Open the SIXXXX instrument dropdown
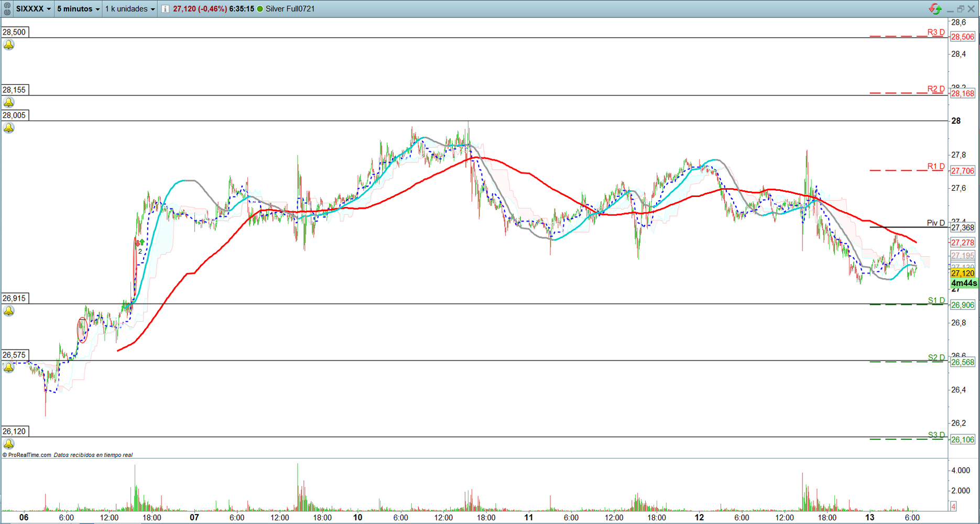980x524 pixels. tap(34, 9)
